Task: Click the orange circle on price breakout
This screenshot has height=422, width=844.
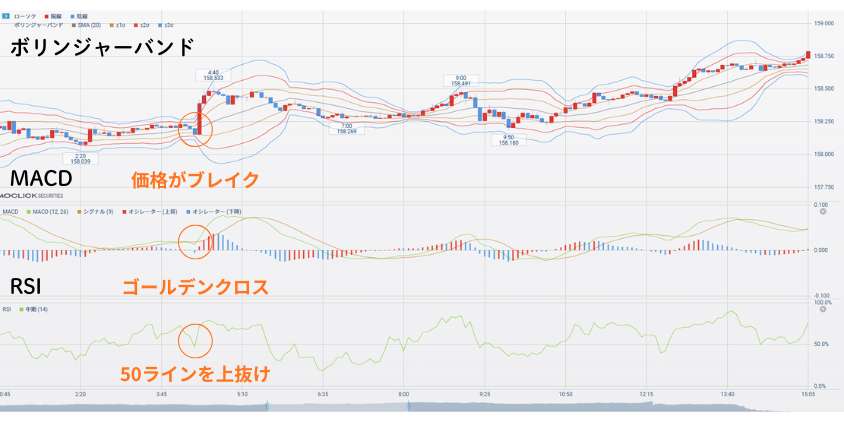Action: pos(195,129)
